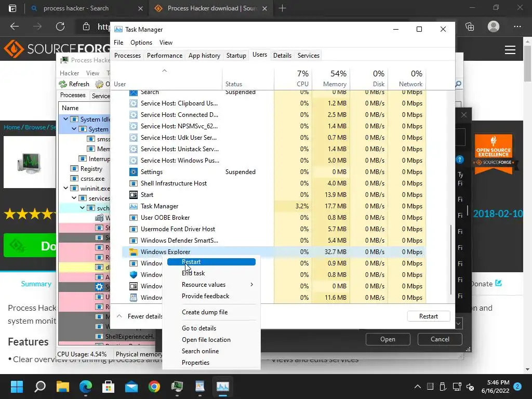Image resolution: width=532 pixels, height=399 pixels.
Task: Open Google Chrome from the taskbar
Action: 154,387
